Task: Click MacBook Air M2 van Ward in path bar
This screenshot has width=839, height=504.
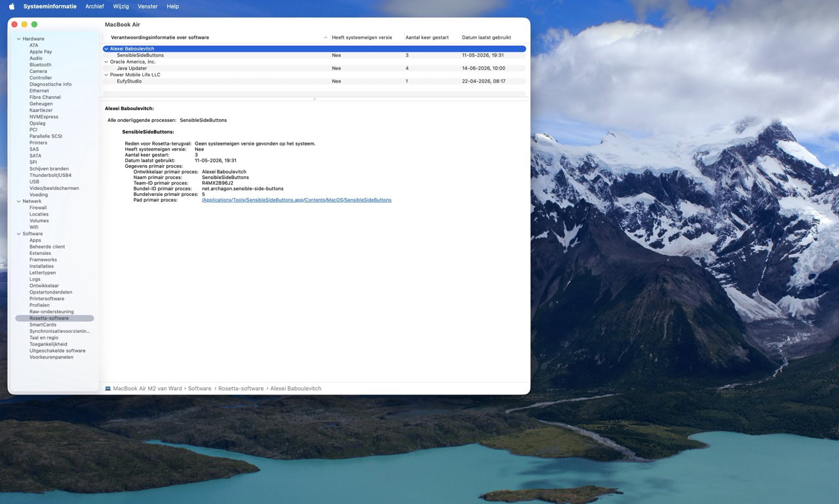Action: [147, 389]
